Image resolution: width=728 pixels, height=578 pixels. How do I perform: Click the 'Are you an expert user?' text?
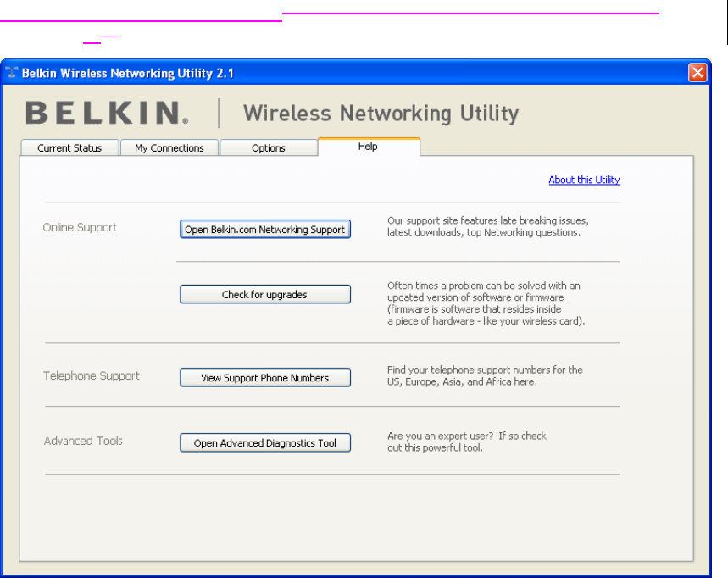click(x=467, y=442)
